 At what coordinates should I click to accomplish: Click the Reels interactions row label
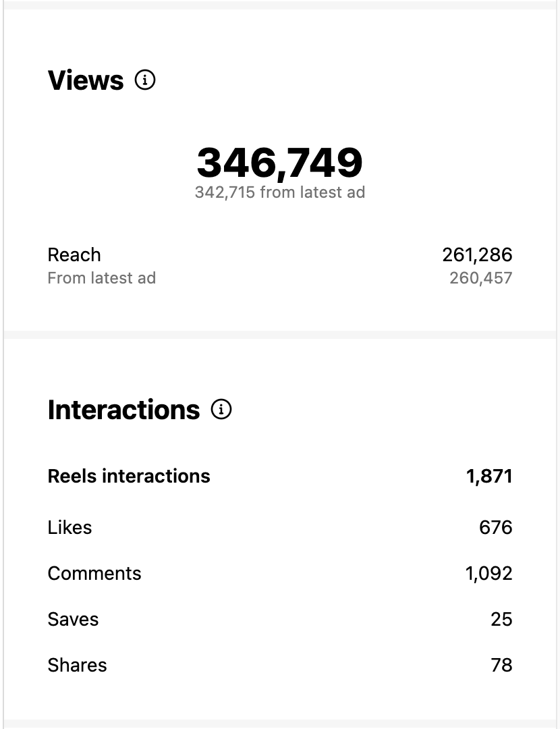[x=129, y=476]
